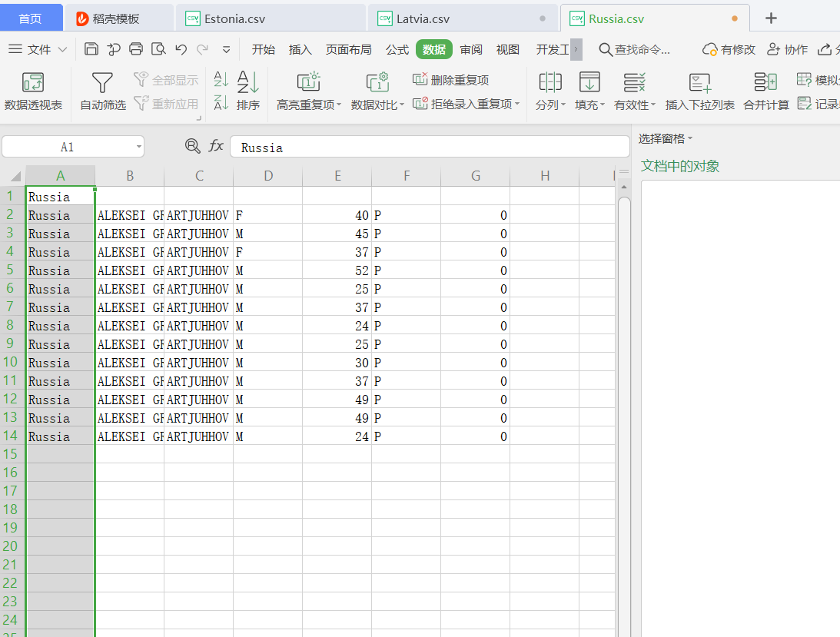Image resolution: width=840 pixels, height=637 pixels.
Task: Expand 有效性 dropdown arrow
Action: (x=653, y=105)
